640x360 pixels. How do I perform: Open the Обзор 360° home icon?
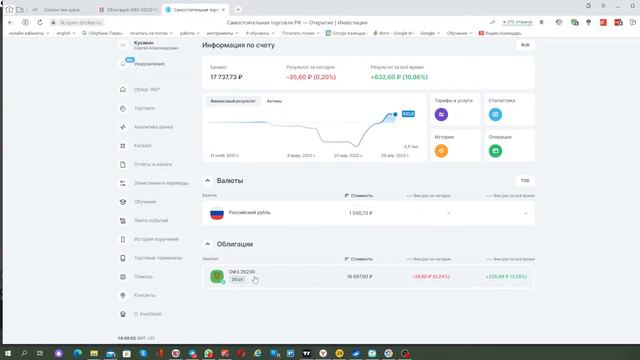coord(123,89)
